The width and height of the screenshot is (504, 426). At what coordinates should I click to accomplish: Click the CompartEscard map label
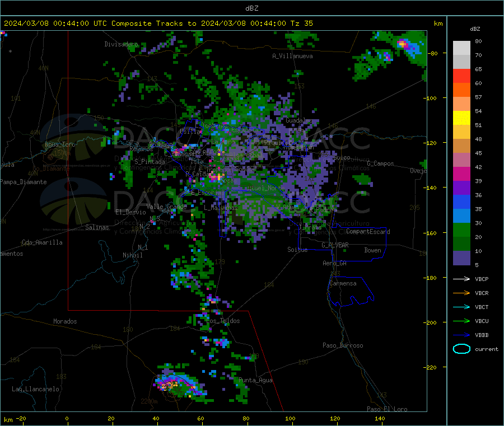tap(368, 231)
